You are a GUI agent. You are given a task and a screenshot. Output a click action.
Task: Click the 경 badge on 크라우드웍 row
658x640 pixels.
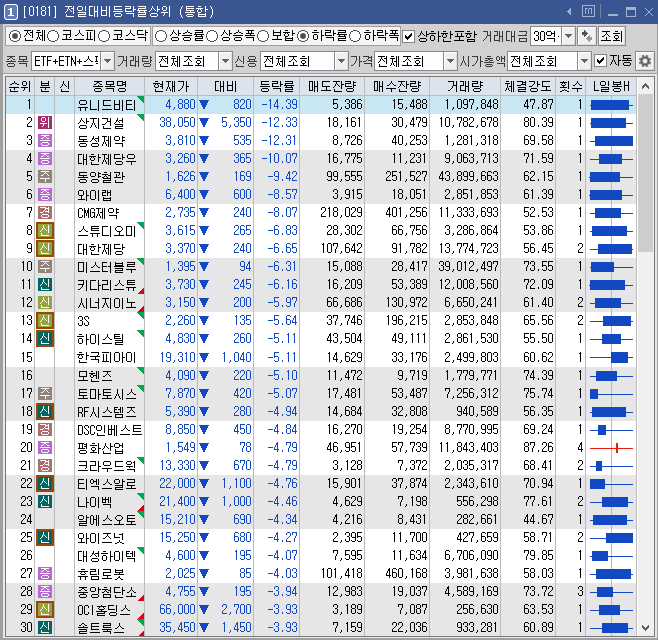[45, 465]
